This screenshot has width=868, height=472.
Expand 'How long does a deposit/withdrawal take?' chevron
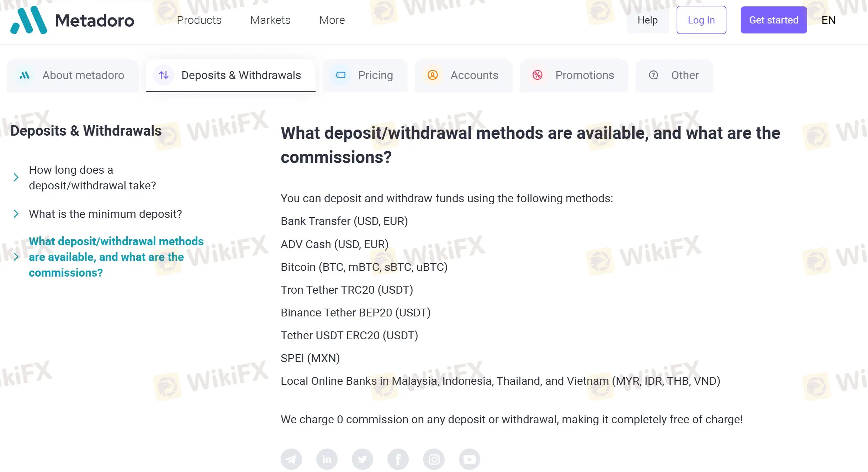(16, 177)
